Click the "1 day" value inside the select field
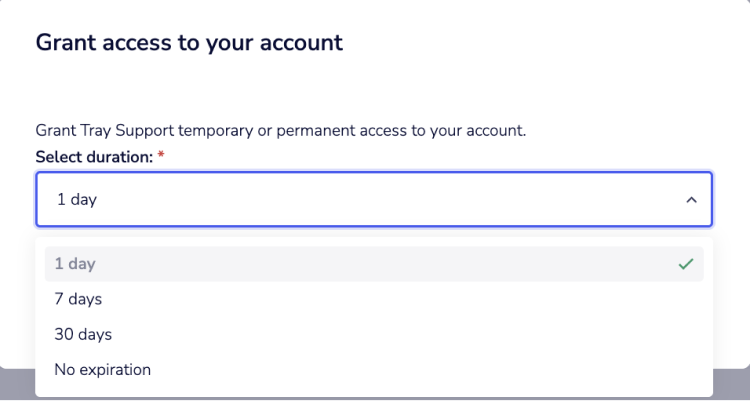Image resolution: width=750 pixels, height=401 pixels. [x=76, y=200]
